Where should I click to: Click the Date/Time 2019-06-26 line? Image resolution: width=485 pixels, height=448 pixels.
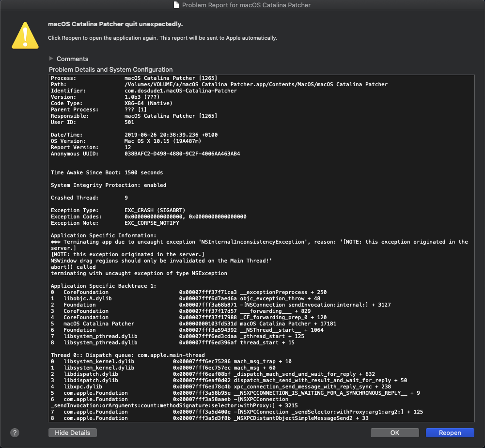tap(134, 135)
